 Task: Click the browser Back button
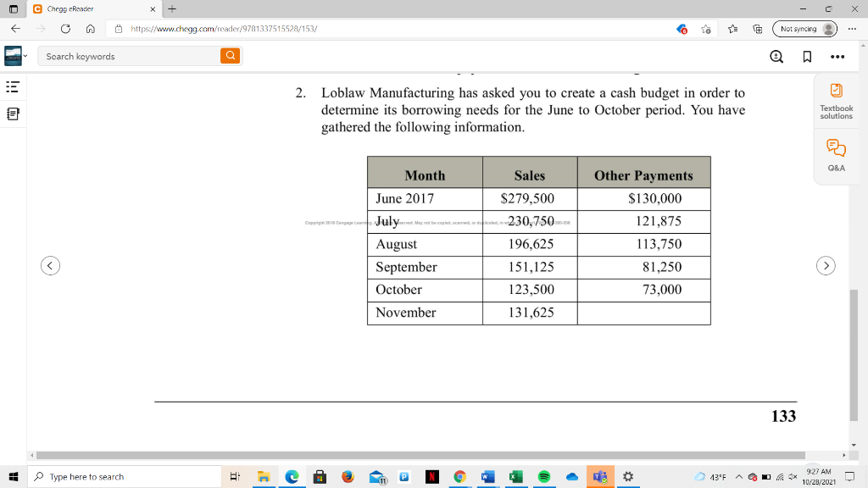click(x=15, y=29)
